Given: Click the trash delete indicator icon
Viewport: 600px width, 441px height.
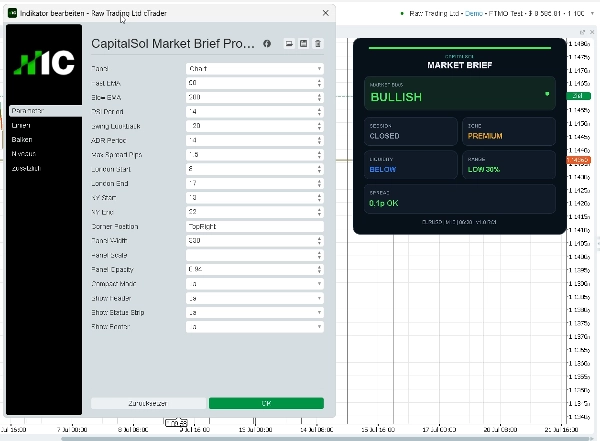Looking at the screenshot, I should coord(318,44).
